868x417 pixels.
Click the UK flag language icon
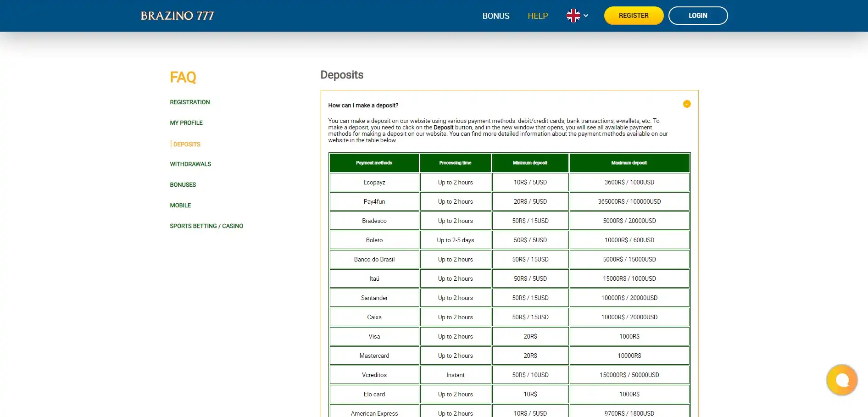(573, 16)
